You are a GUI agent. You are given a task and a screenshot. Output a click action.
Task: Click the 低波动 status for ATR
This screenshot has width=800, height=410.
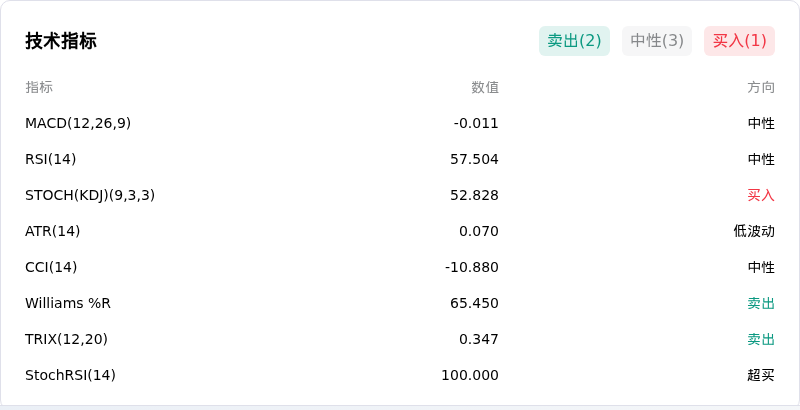point(754,232)
